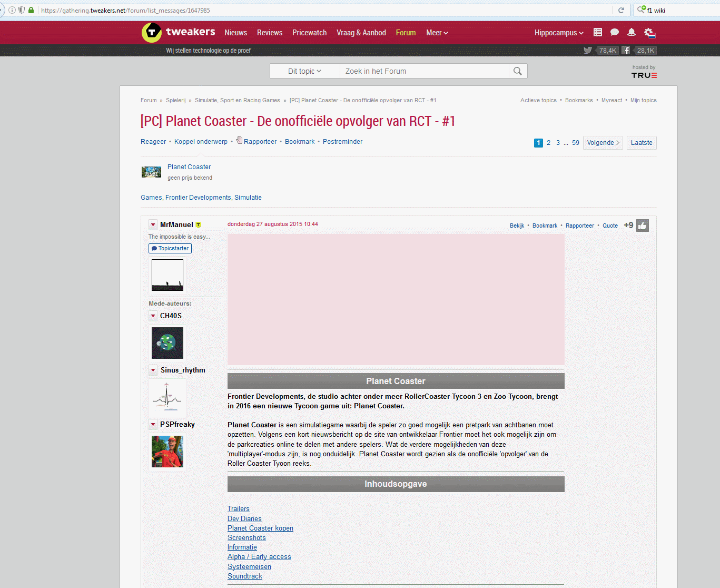Open the Myreact link
Image resolution: width=720 pixels, height=588 pixels.
pyautogui.click(x=611, y=100)
